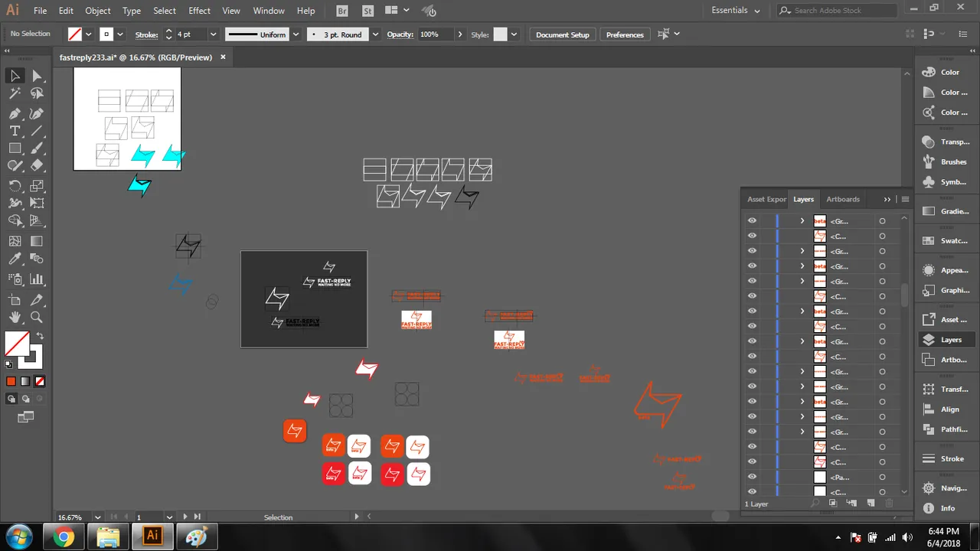This screenshot has height=551, width=980.
Task: Open the Navigator panel button
Action: point(946,488)
